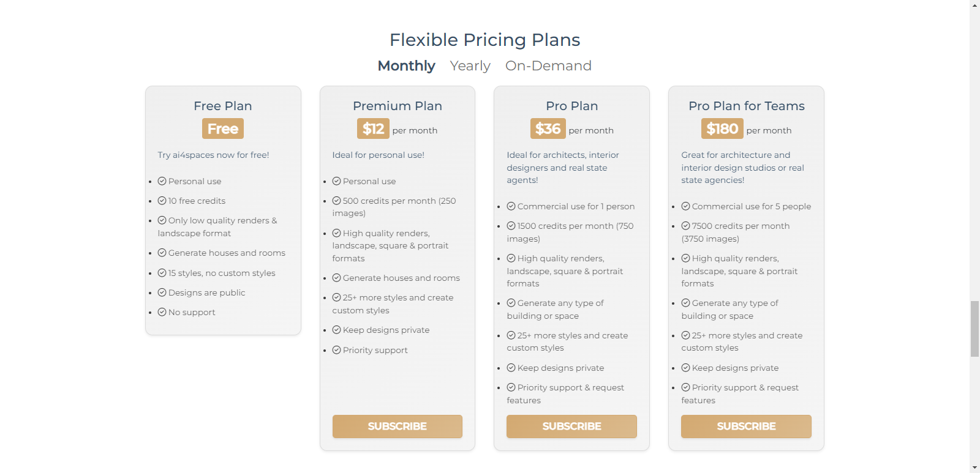Click check icon beside '7500 credits per month'
This screenshot has width=980, height=473.
(686, 226)
